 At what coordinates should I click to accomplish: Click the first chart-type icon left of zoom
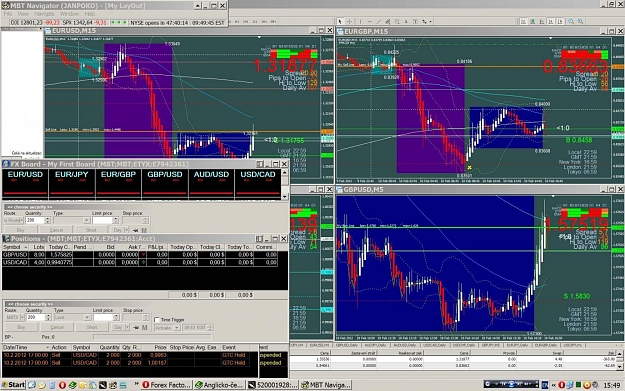[x=523, y=22]
